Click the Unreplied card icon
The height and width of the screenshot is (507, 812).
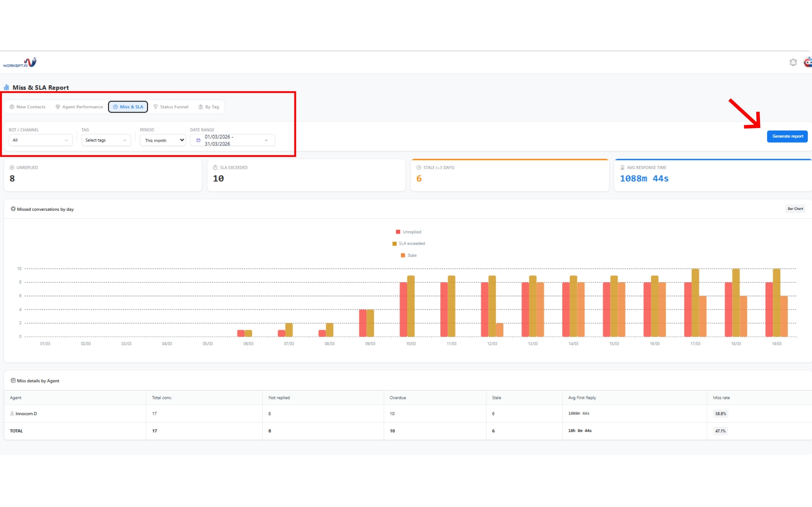[x=12, y=167]
